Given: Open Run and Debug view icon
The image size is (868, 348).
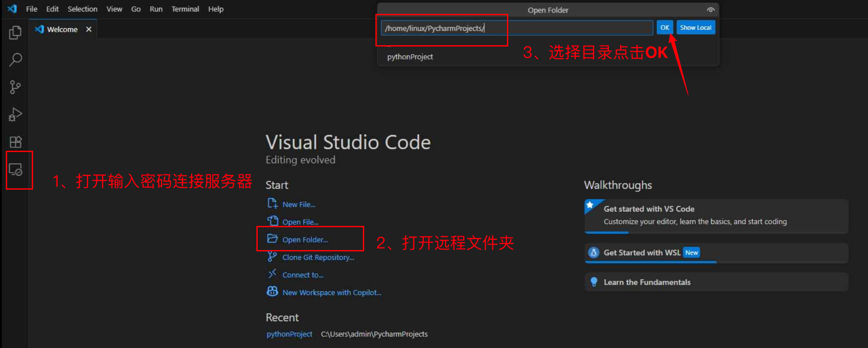Looking at the screenshot, I should 15,115.
